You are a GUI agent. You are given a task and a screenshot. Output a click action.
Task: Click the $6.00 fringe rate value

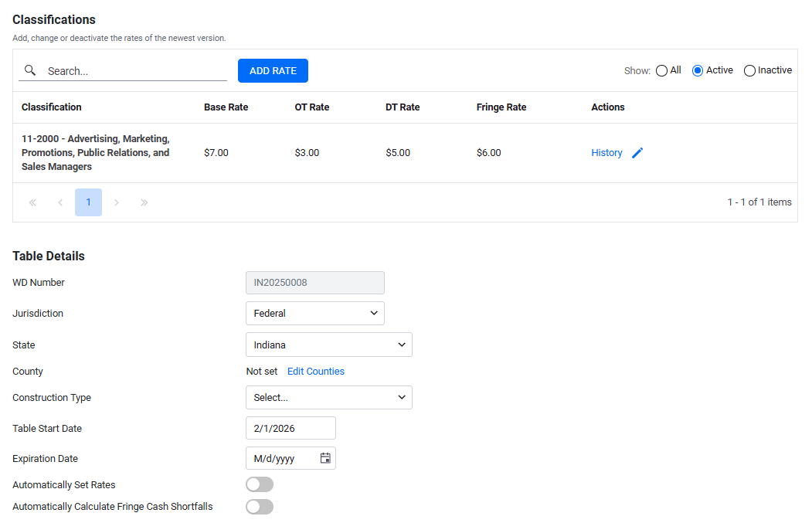(x=489, y=153)
